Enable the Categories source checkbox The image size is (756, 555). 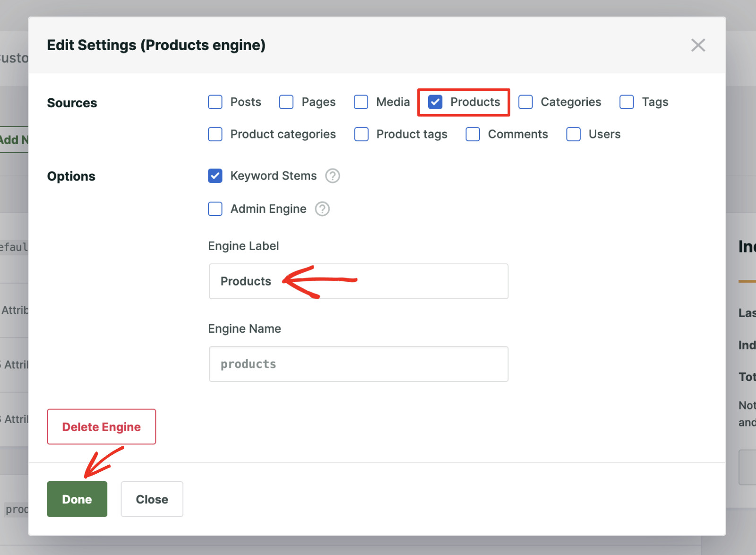525,102
